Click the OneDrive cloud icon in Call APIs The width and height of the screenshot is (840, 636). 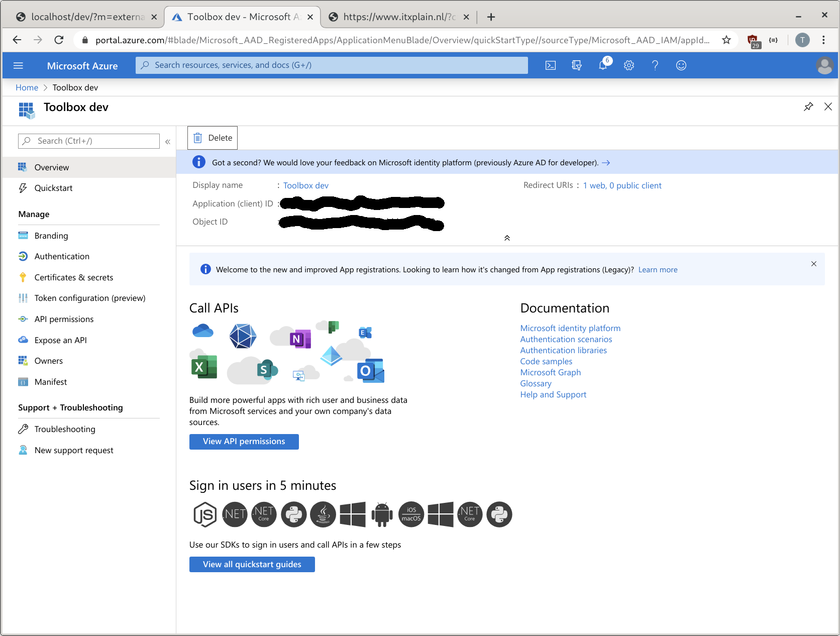tap(203, 331)
